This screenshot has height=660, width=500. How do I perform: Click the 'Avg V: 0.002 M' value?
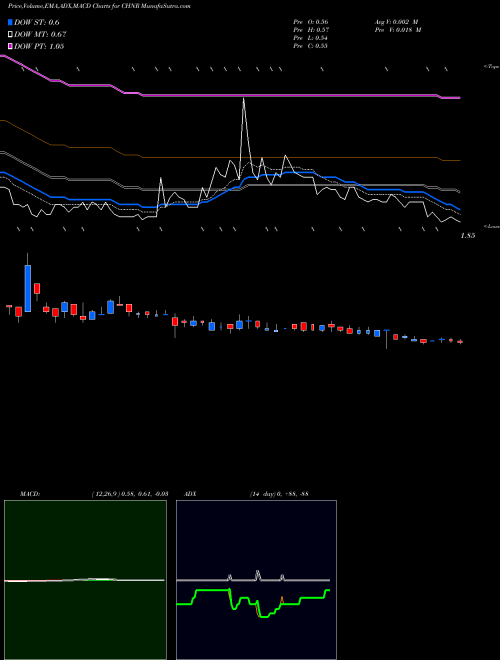pyautogui.click(x=396, y=22)
